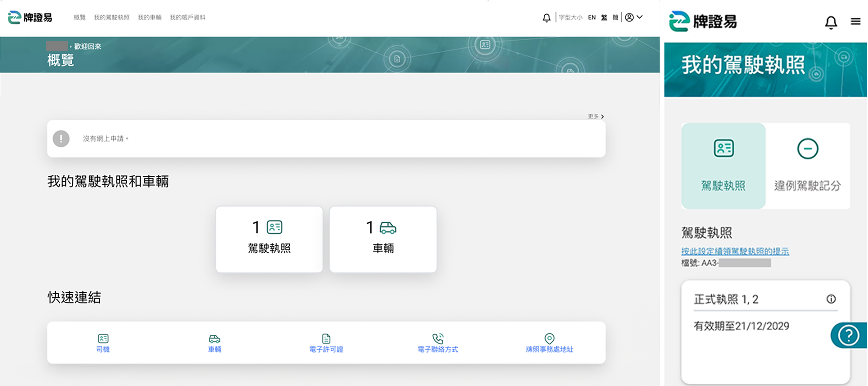Open 電子聯絡方式 quick link
The height and width of the screenshot is (386, 868).
438,343
